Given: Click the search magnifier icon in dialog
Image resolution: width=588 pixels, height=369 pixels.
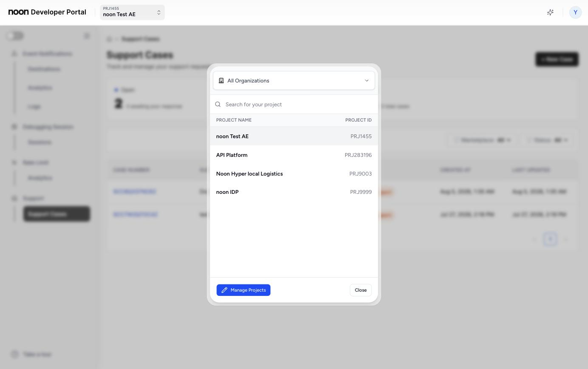Looking at the screenshot, I should tap(218, 104).
